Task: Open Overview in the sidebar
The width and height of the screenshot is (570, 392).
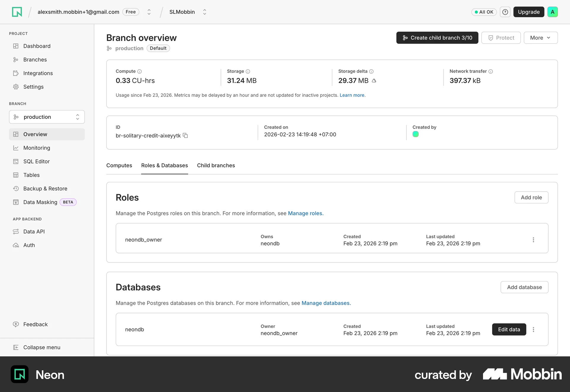Action: point(47,134)
